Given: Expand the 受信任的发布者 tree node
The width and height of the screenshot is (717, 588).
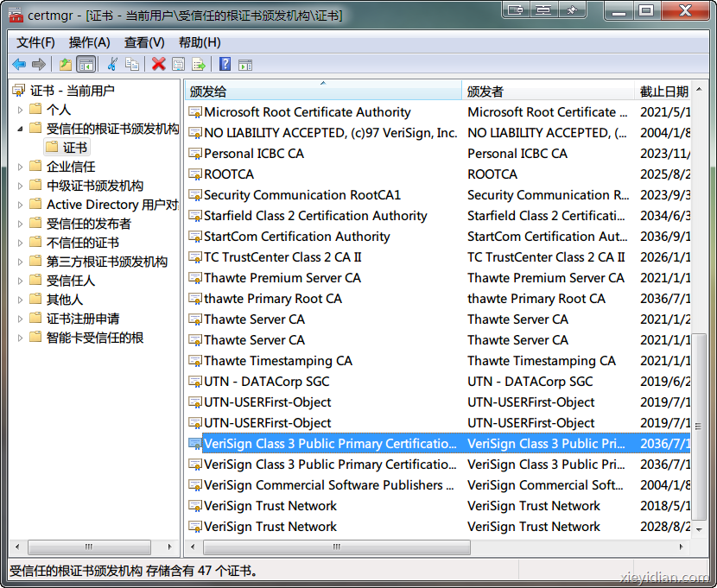Looking at the screenshot, I should pyautogui.click(x=20, y=224).
